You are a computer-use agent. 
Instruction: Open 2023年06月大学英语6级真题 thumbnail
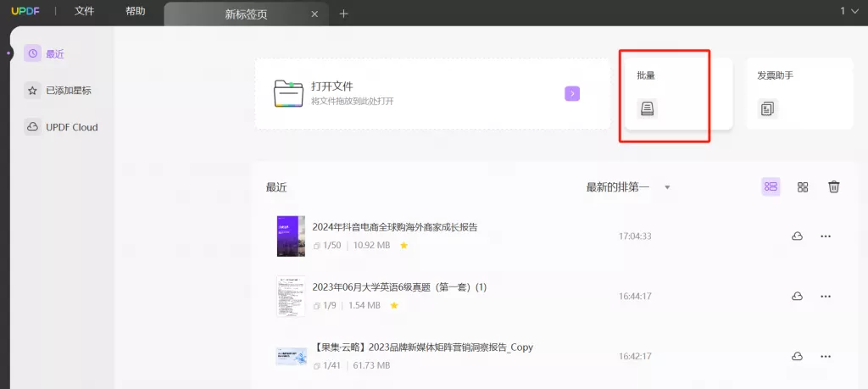(291, 296)
